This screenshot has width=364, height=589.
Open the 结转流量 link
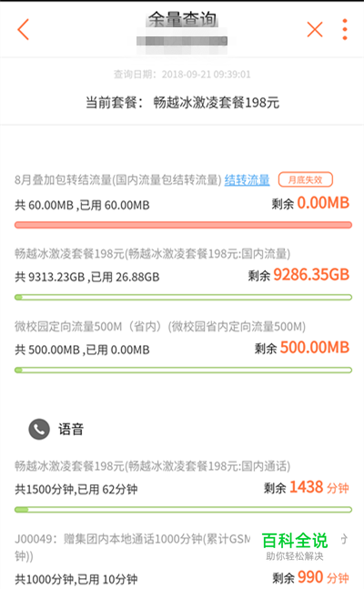[x=248, y=180]
